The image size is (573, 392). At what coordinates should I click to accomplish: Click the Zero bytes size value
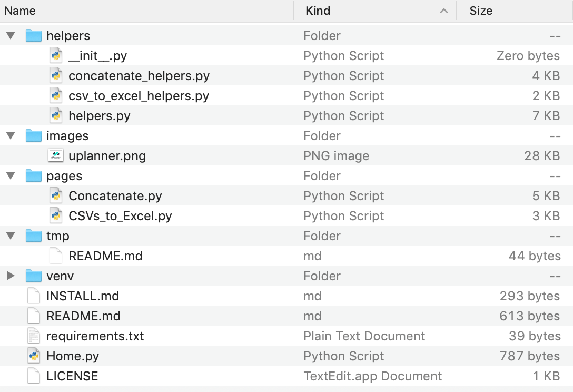528,55
